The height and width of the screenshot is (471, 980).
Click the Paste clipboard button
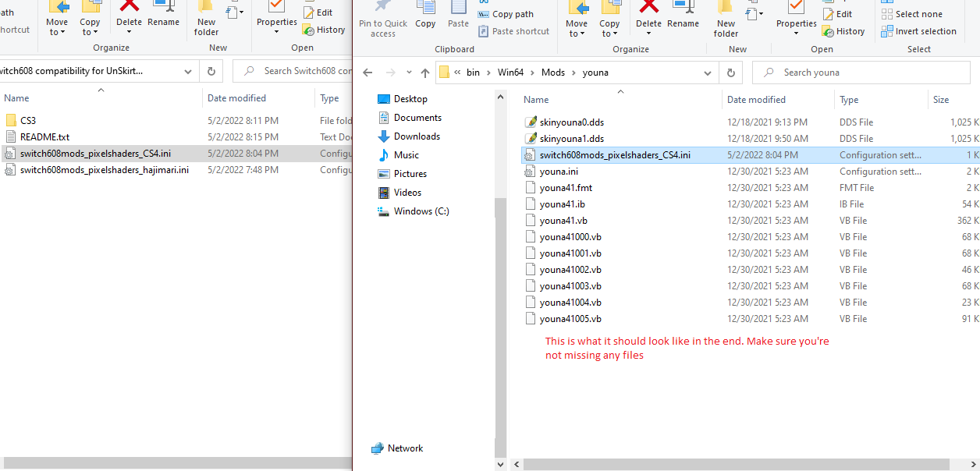point(458,16)
